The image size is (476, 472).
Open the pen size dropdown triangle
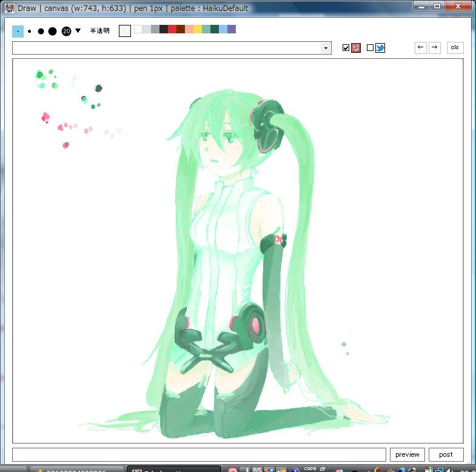(78, 30)
